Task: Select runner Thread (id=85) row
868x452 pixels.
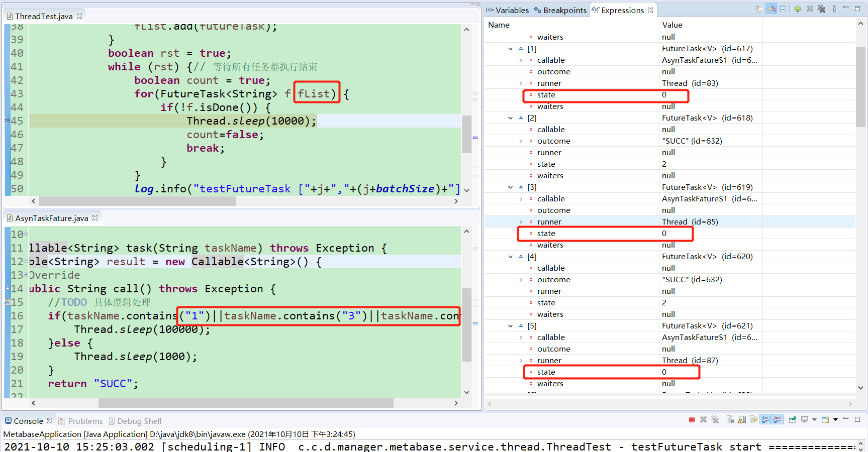Action: 669,222
